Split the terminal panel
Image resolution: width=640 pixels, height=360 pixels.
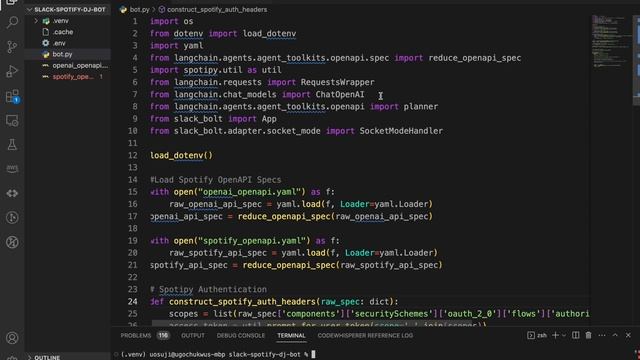[576, 335]
